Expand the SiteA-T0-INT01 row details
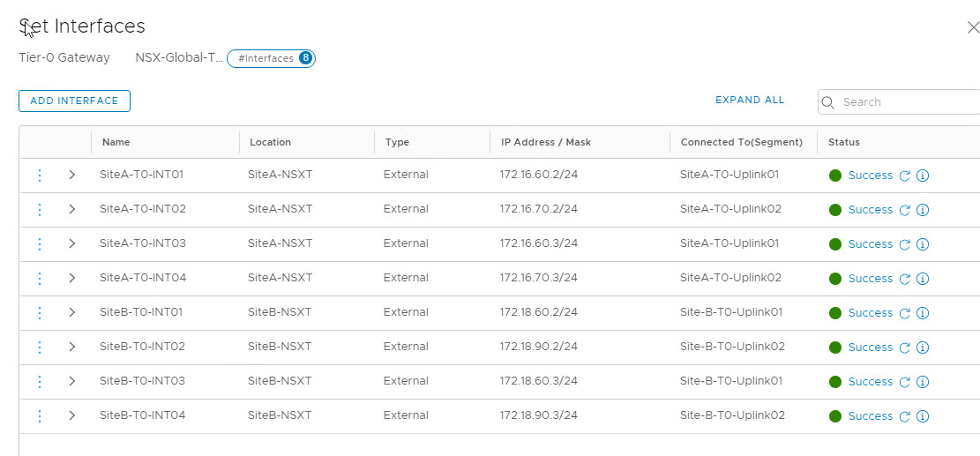Image resolution: width=980 pixels, height=456 pixels. [72, 175]
